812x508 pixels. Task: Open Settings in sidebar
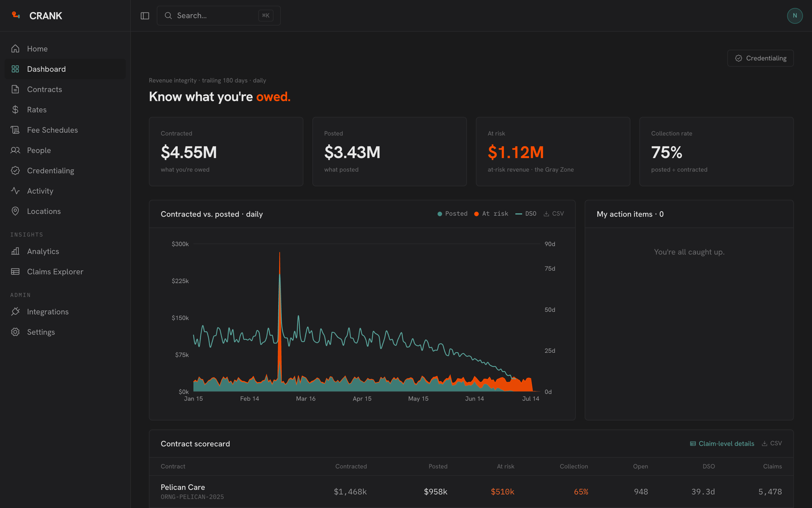(65, 332)
